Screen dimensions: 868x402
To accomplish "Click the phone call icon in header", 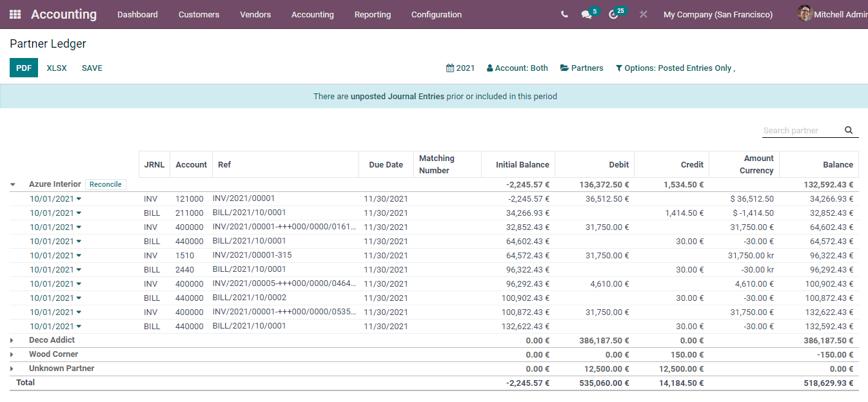I will pyautogui.click(x=564, y=14).
